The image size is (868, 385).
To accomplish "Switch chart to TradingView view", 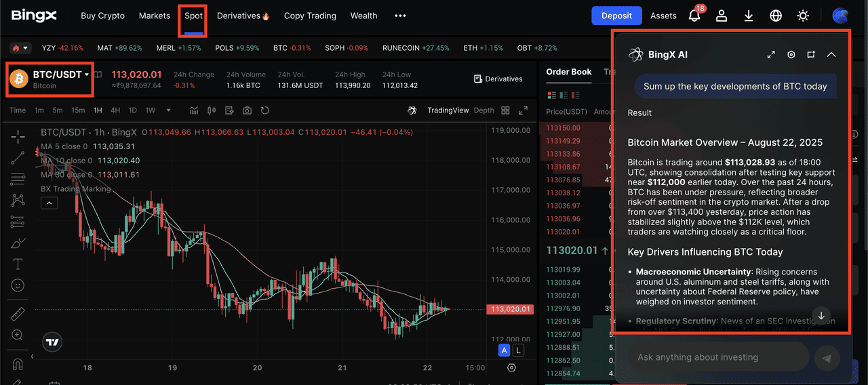I will pos(448,110).
